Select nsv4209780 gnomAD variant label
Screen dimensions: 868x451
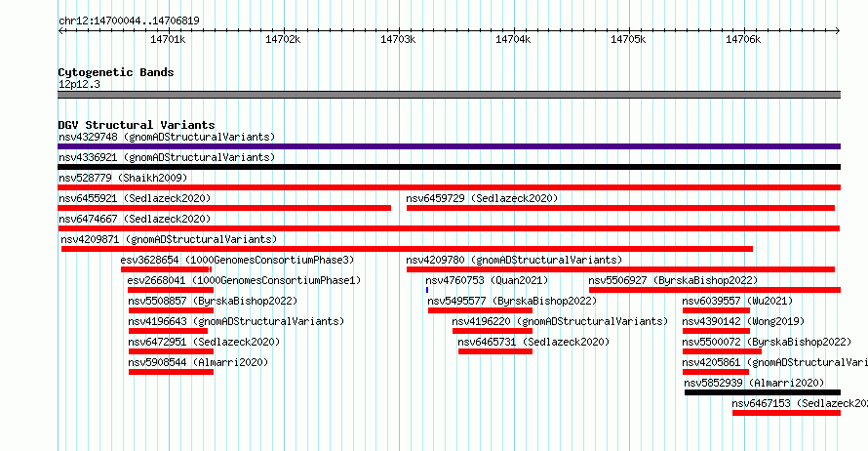514,260
